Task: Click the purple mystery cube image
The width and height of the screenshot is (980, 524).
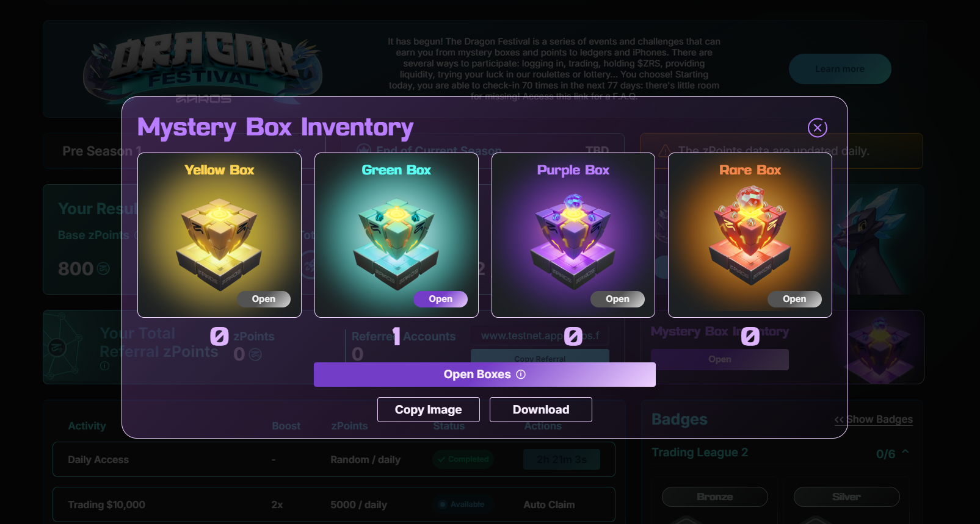Action: [573, 242]
